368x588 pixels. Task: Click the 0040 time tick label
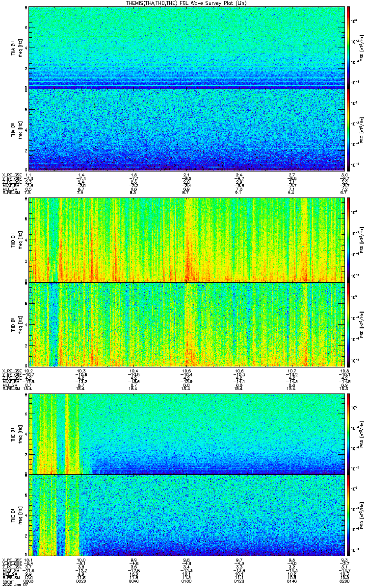134,581
